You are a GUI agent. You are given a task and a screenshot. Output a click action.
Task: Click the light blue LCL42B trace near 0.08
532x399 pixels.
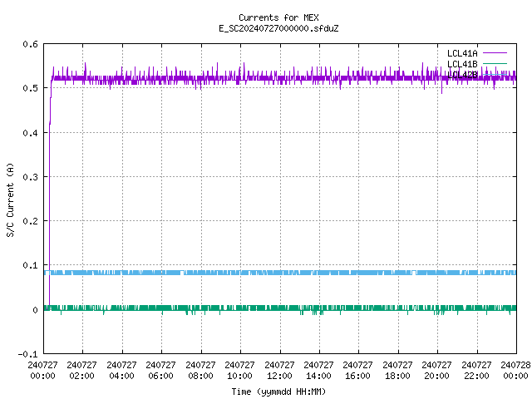(280, 273)
